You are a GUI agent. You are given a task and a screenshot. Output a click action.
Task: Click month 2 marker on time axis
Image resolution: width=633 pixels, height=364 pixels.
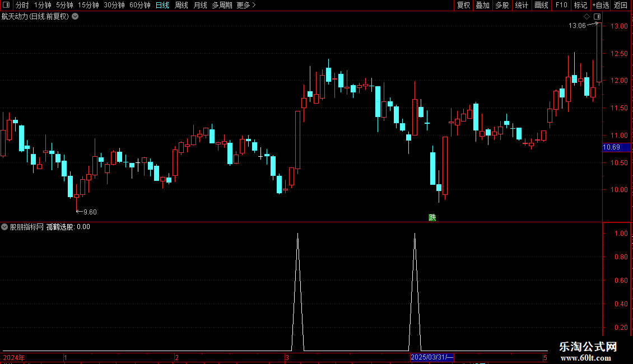(x=176, y=357)
